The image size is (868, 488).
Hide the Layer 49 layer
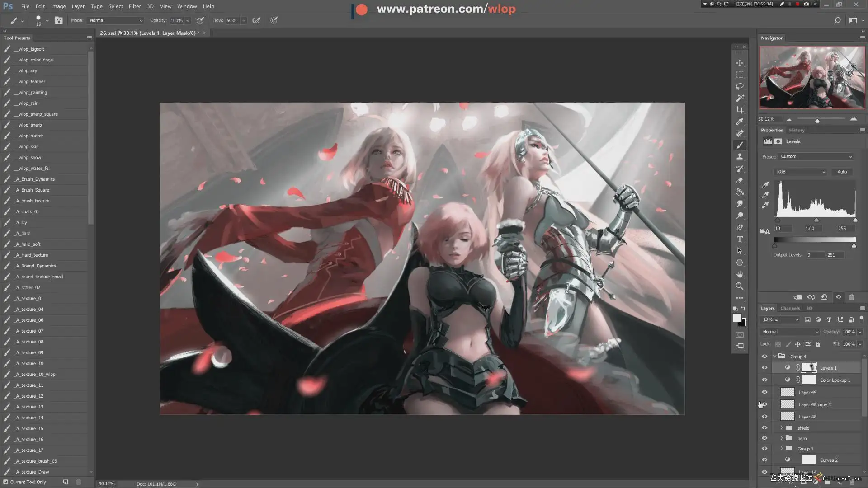(764, 392)
